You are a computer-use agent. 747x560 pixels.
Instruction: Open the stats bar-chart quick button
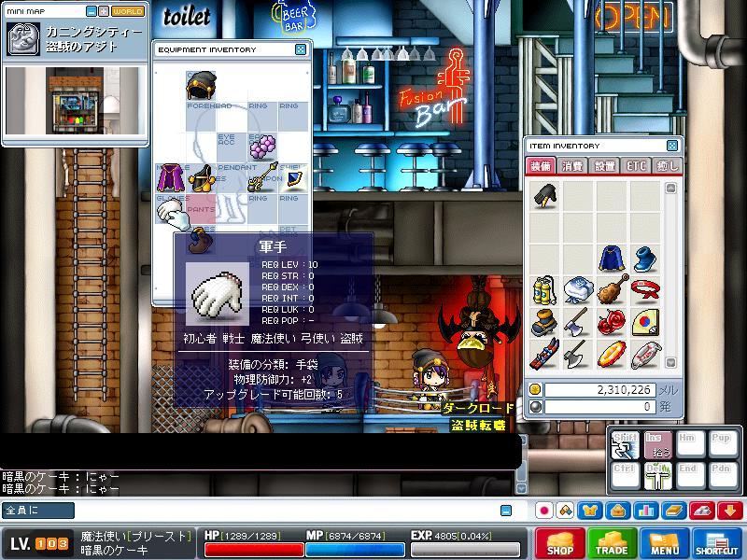tap(646, 511)
